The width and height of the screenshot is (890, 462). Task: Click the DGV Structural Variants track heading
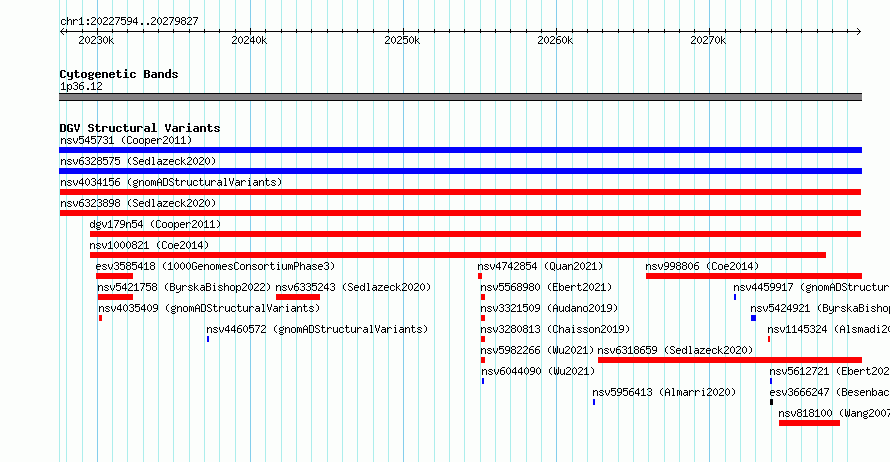click(x=140, y=128)
